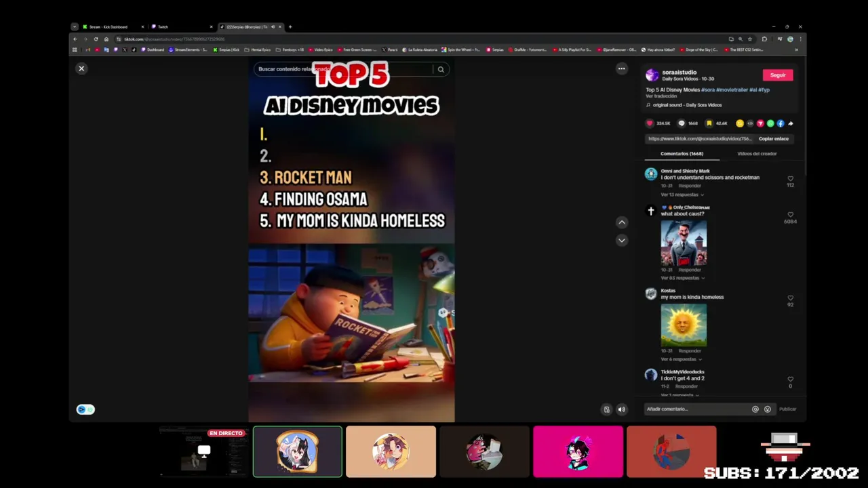Expand 'Ver 6 respuestas' replies
The height and width of the screenshot is (488, 868).
click(682, 359)
